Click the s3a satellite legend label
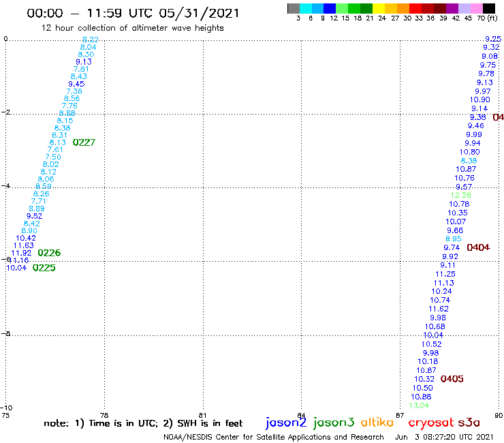Viewport: 504px width, 443px height. (x=469, y=423)
